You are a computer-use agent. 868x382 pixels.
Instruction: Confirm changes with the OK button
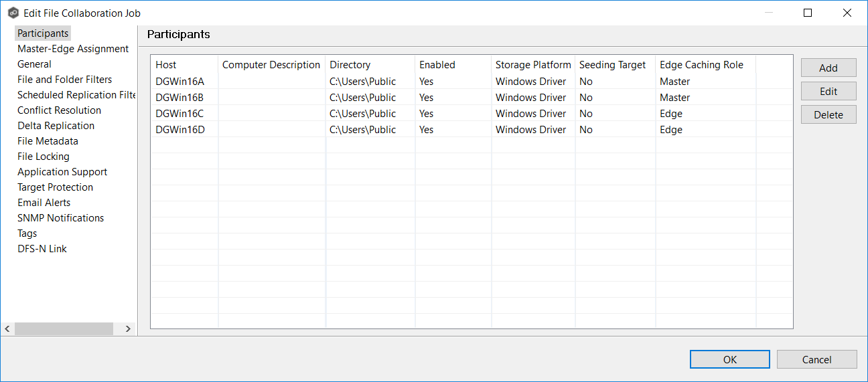(x=729, y=359)
